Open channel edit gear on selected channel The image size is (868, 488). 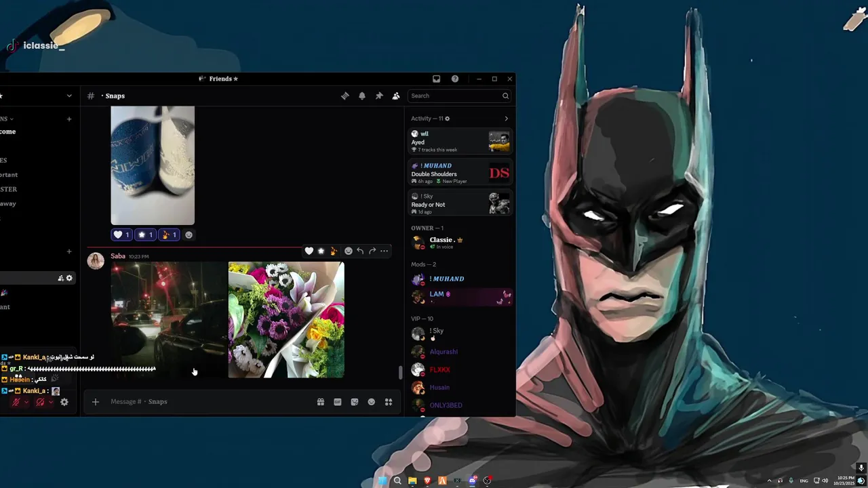tap(69, 278)
